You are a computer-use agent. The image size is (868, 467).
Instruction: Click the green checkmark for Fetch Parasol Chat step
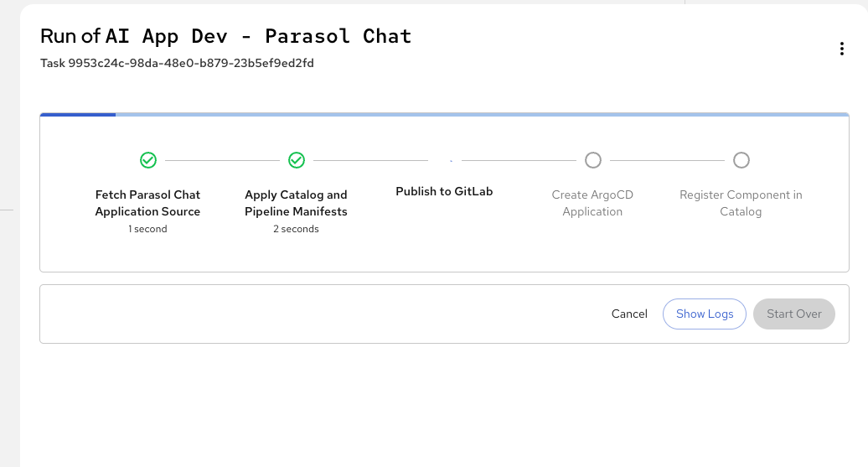tap(148, 160)
